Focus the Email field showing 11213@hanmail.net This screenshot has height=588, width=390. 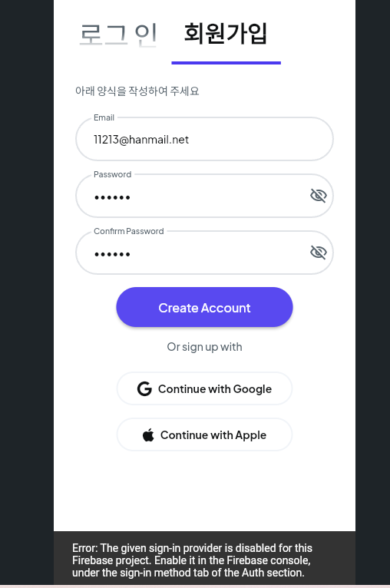coord(204,139)
